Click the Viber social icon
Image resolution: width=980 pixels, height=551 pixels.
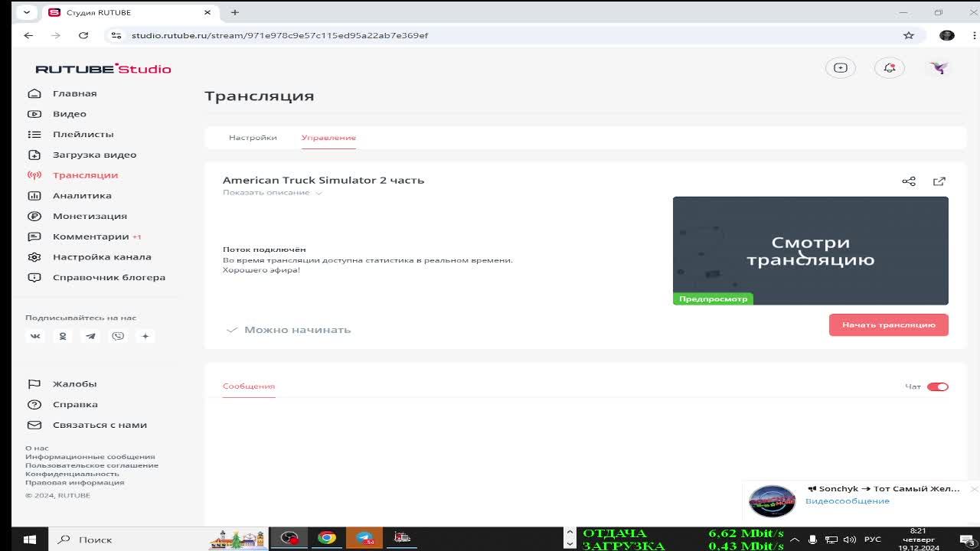(x=118, y=336)
